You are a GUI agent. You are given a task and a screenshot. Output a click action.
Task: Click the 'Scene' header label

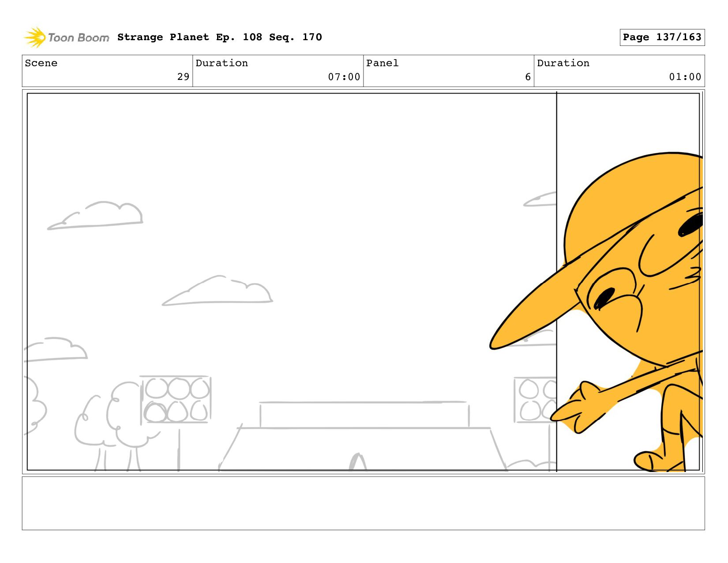coord(41,63)
